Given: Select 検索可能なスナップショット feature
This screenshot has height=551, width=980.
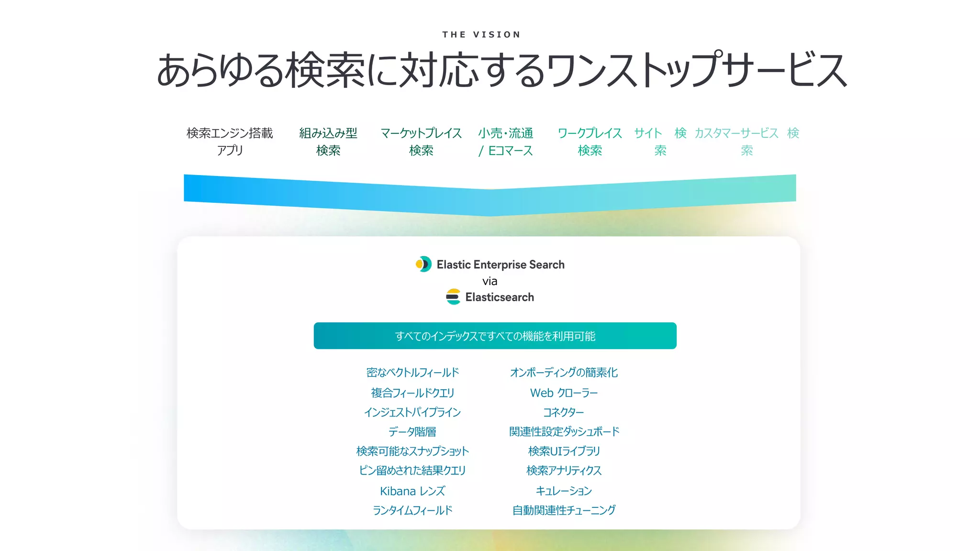Looking at the screenshot, I should pyautogui.click(x=412, y=451).
